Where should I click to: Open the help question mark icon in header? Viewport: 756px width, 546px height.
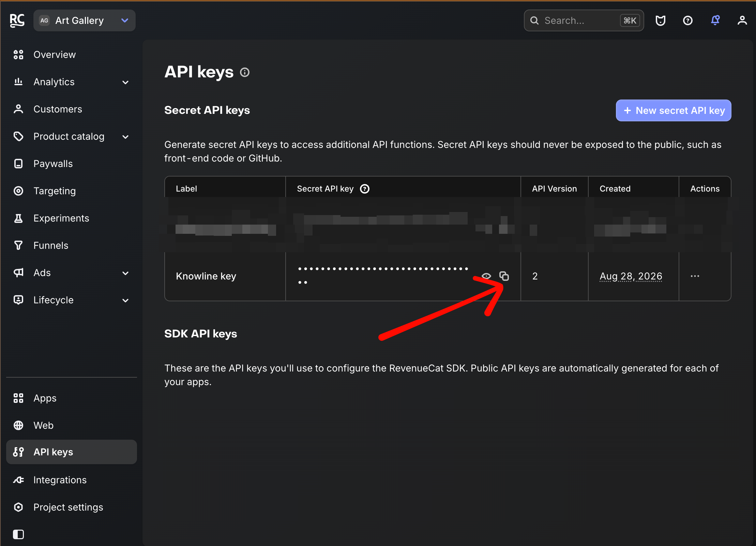click(688, 20)
